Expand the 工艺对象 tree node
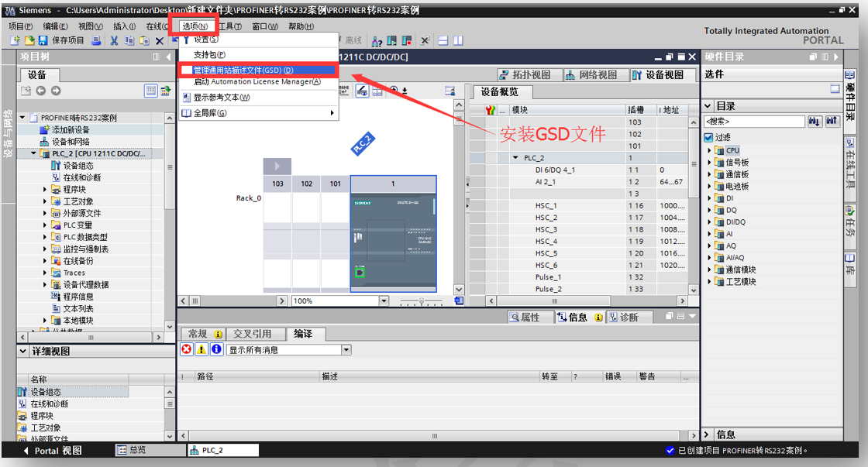 click(45, 201)
